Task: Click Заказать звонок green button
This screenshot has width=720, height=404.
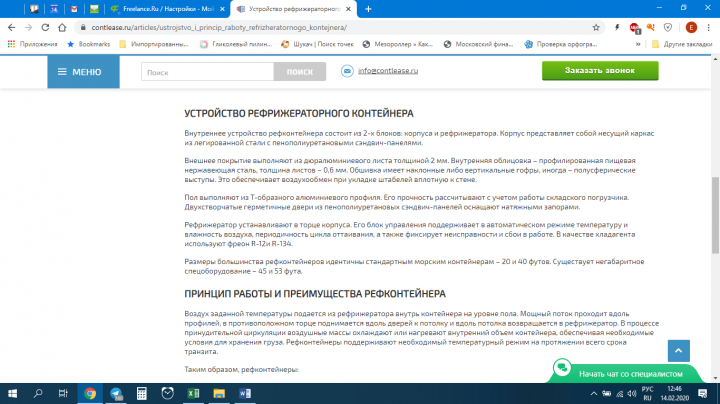Action: click(x=600, y=71)
